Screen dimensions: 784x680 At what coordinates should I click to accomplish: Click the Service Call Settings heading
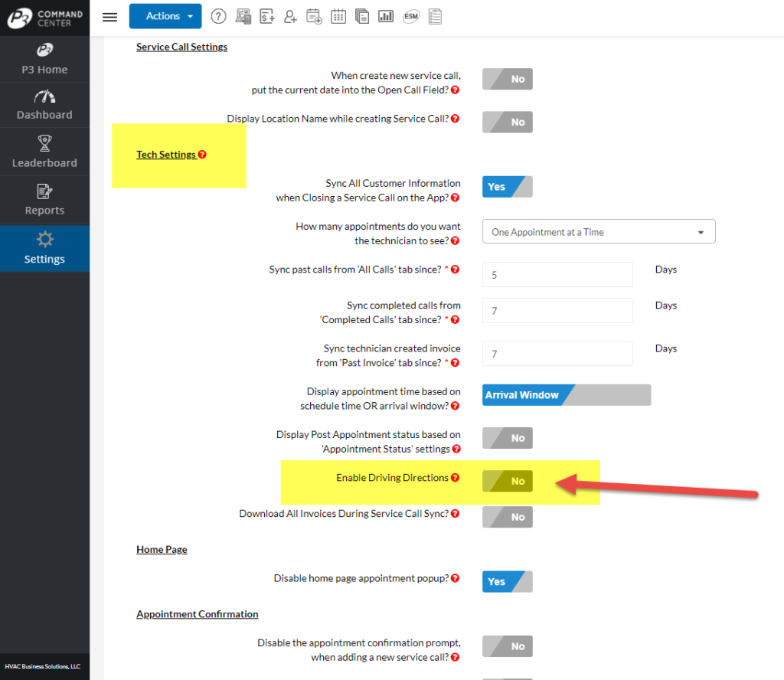pyautogui.click(x=181, y=47)
